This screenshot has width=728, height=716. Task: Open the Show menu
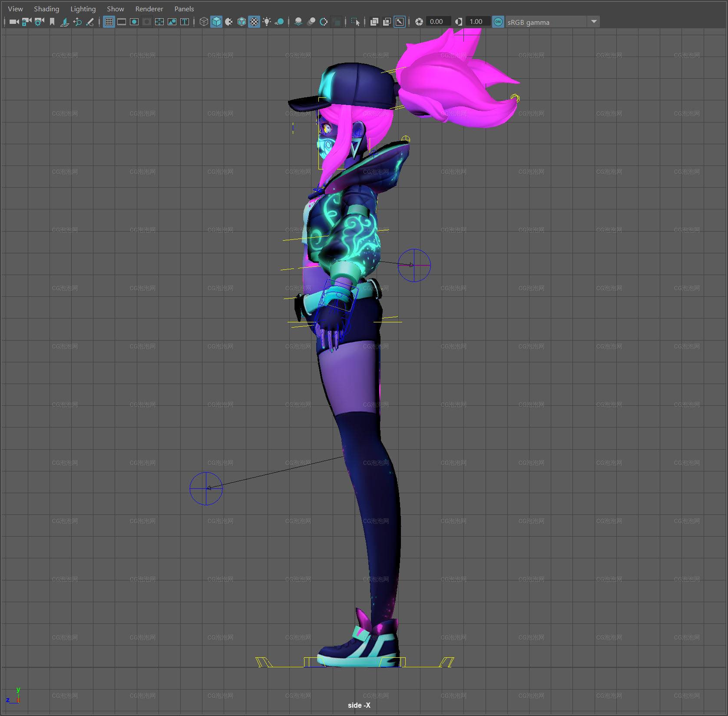tap(116, 9)
